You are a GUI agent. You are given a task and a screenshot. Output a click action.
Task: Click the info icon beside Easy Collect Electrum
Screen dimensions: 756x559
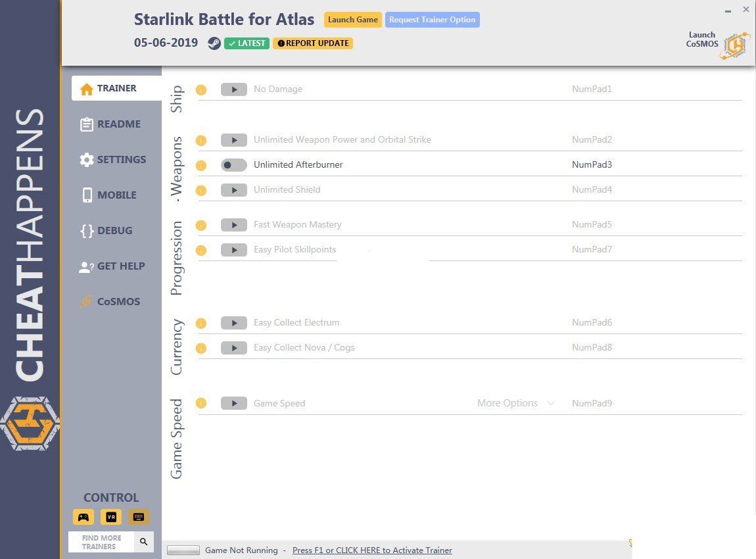(x=201, y=323)
